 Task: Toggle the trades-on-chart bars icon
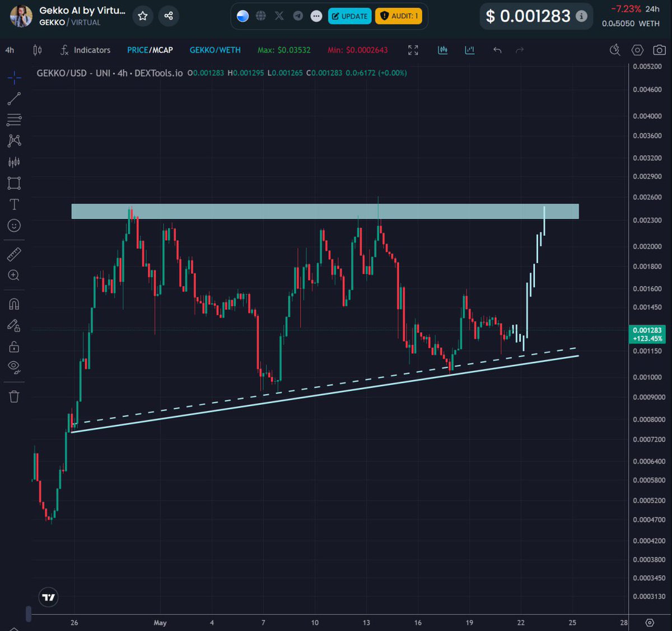tap(443, 50)
